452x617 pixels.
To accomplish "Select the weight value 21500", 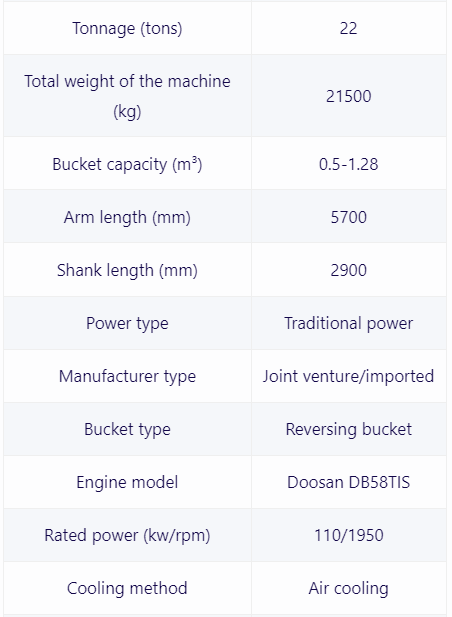I will (x=349, y=96).
